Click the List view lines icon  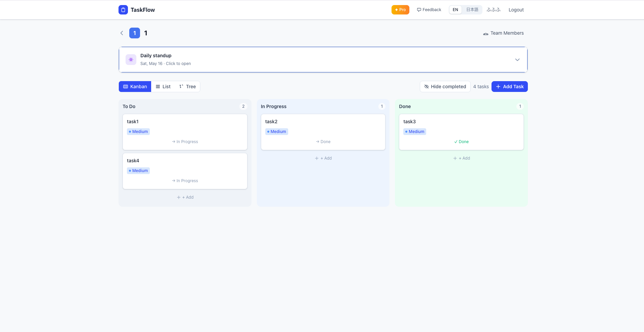[x=158, y=87]
